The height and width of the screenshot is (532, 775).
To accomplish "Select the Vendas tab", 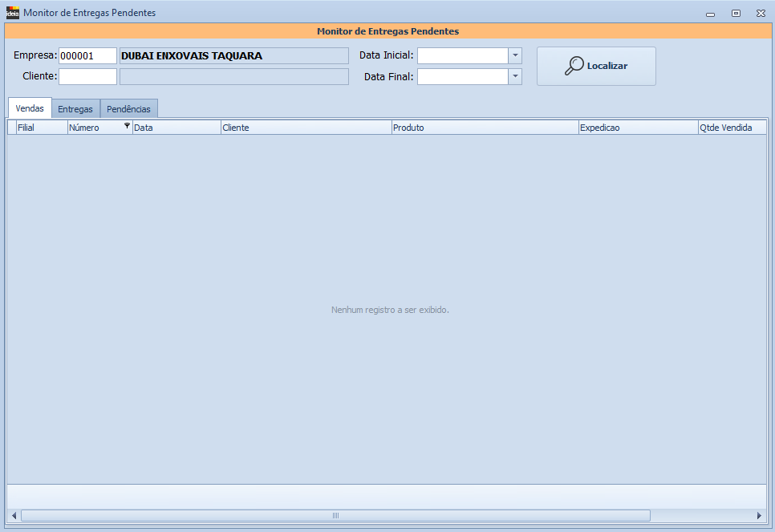I will pyautogui.click(x=30, y=108).
